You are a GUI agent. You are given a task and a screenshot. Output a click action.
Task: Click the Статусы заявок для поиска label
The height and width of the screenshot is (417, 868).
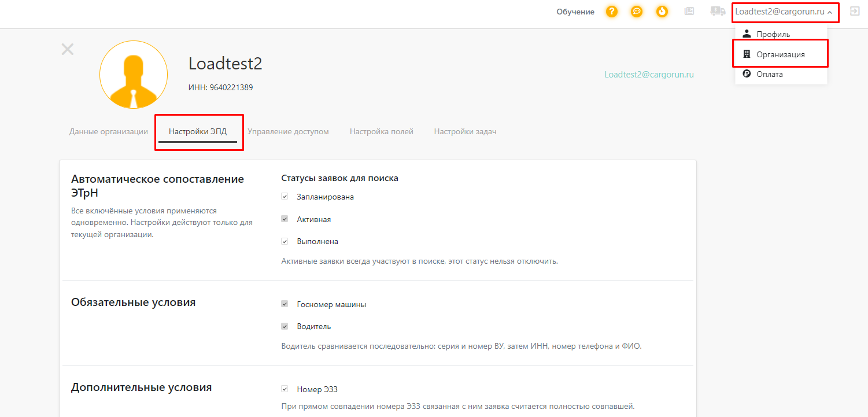coord(339,178)
